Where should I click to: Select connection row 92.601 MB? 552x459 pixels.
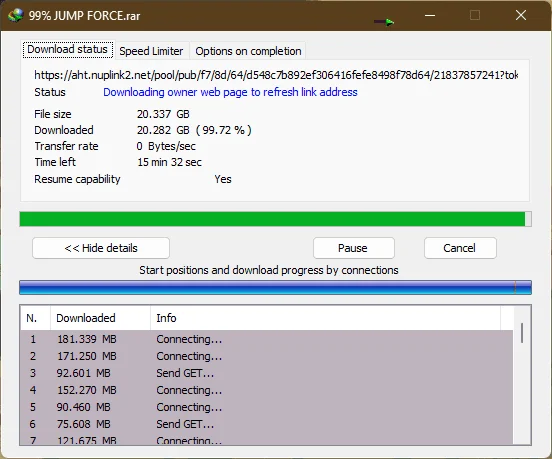[266, 373]
